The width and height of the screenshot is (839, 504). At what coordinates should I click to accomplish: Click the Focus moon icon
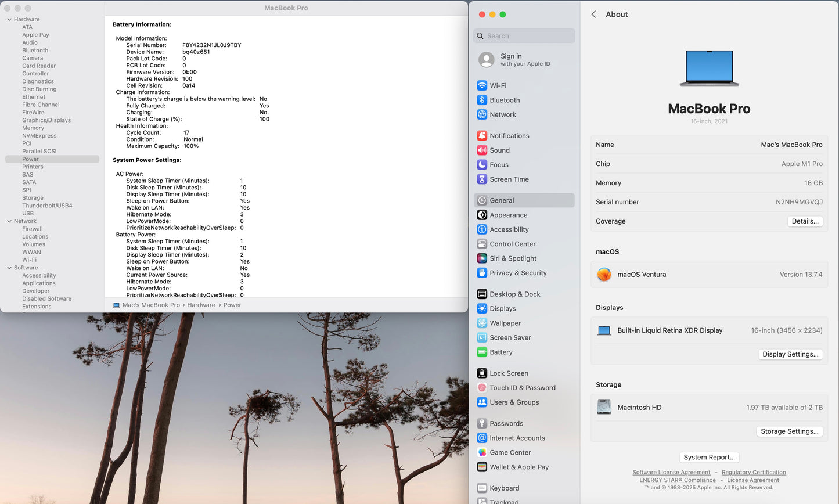coord(482,165)
